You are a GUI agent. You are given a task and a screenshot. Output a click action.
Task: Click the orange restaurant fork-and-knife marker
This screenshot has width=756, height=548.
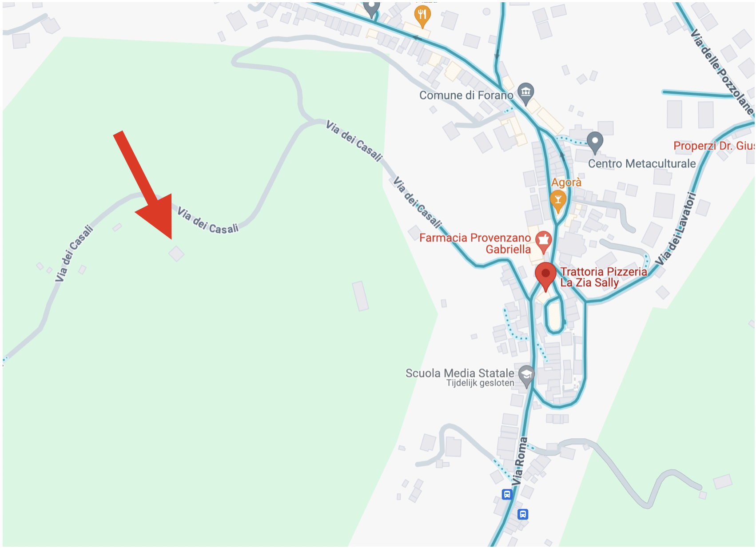click(x=422, y=16)
